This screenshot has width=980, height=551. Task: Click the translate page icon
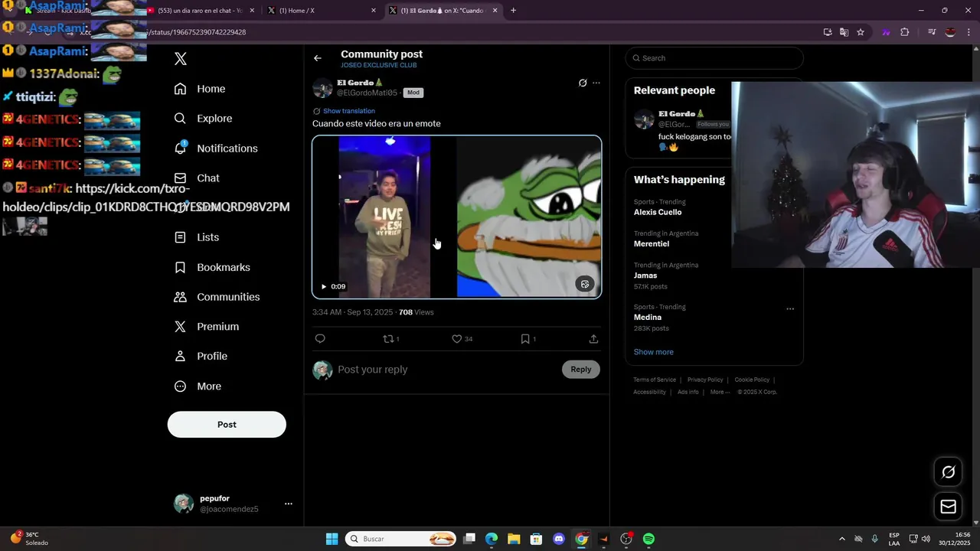point(844,32)
